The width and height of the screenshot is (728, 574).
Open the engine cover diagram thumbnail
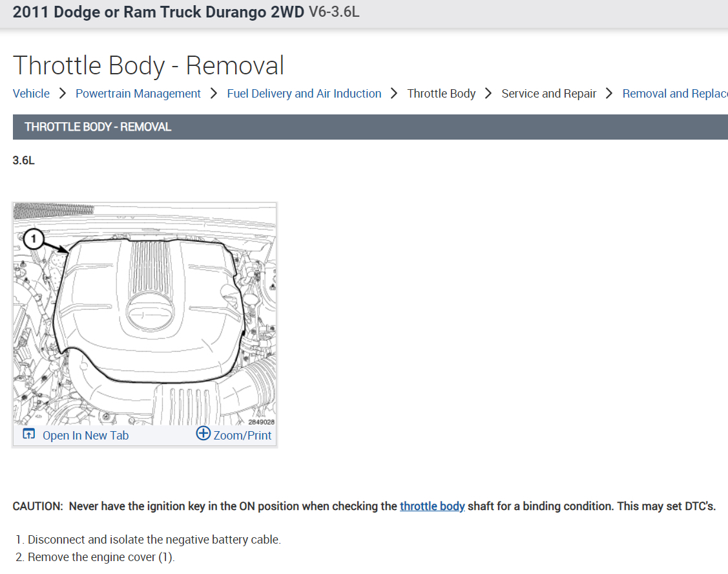pyautogui.click(x=145, y=314)
